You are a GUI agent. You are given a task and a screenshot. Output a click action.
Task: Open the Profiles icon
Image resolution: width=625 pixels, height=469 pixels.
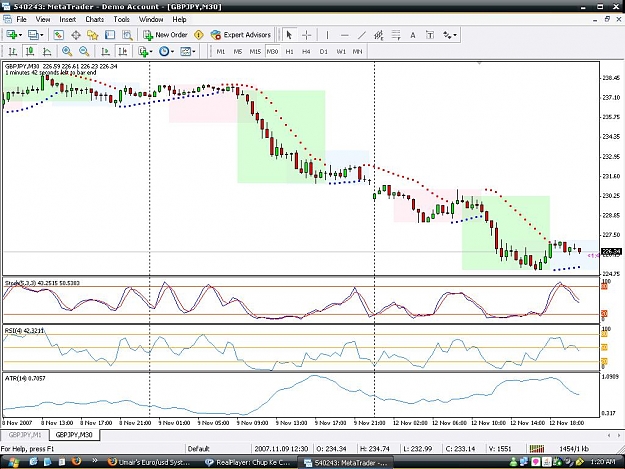click(x=33, y=35)
